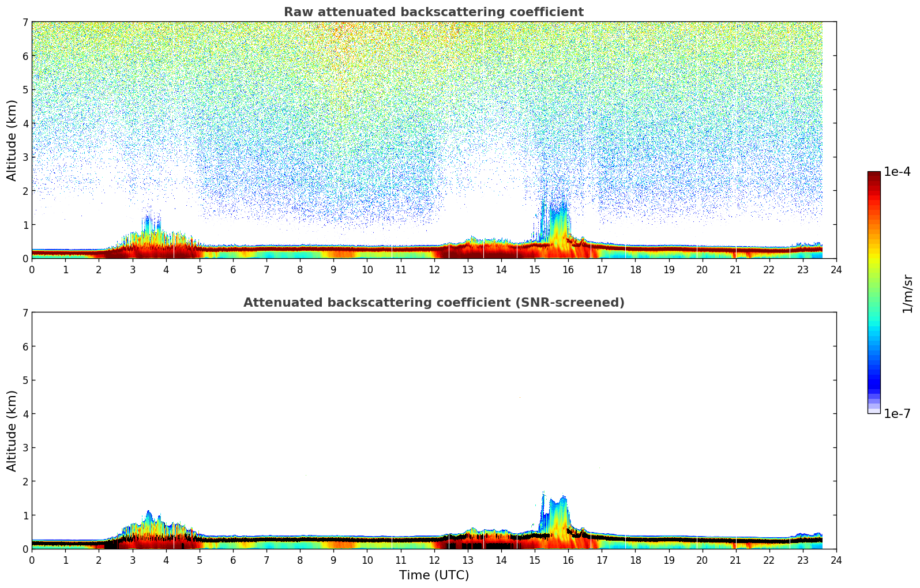Click the "5" altitude tick of the SNR-screened plot
The width and height of the screenshot is (920, 588).
point(25,380)
